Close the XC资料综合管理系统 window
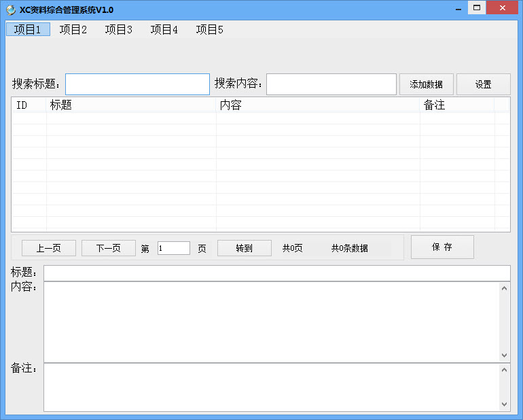The image size is (523, 420). [x=503, y=7]
